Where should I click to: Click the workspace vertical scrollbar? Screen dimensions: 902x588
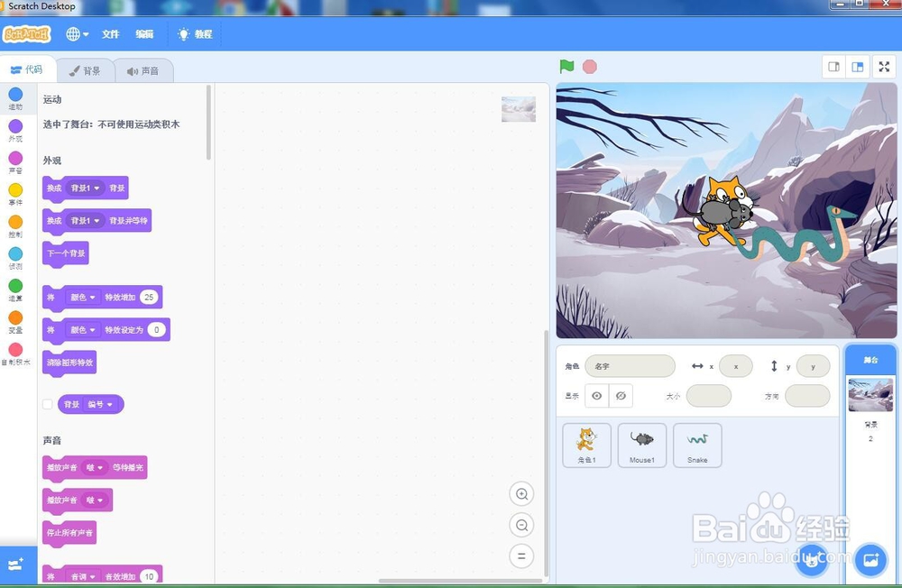click(546, 453)
